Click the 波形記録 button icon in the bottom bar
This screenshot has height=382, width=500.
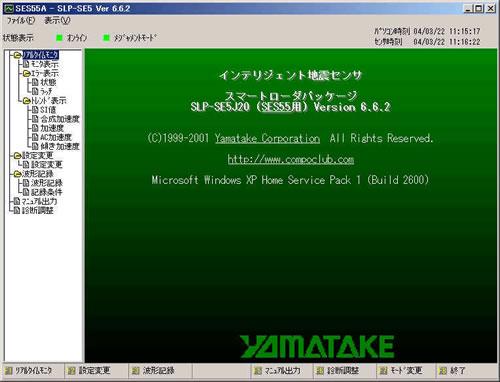[x=135, y=371]
